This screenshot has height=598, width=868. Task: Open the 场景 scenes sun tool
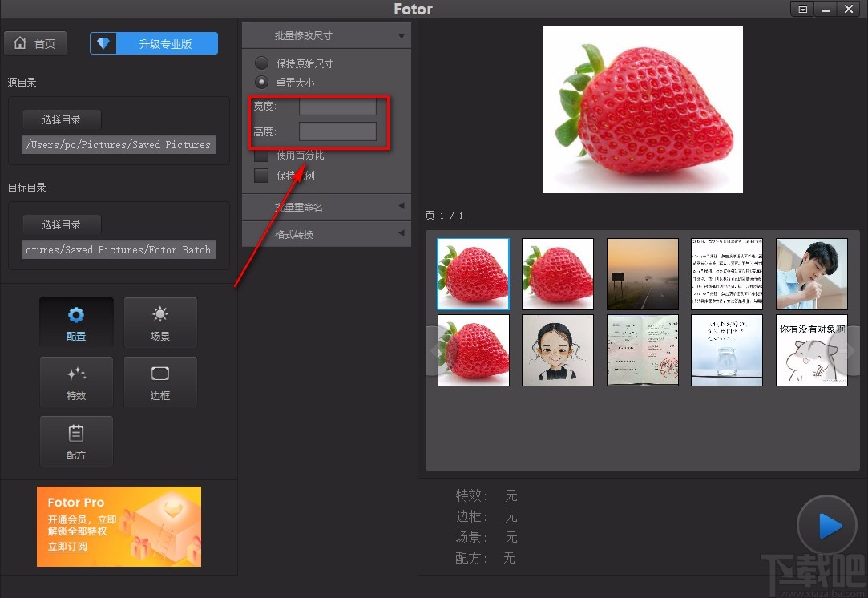(160, 322)
